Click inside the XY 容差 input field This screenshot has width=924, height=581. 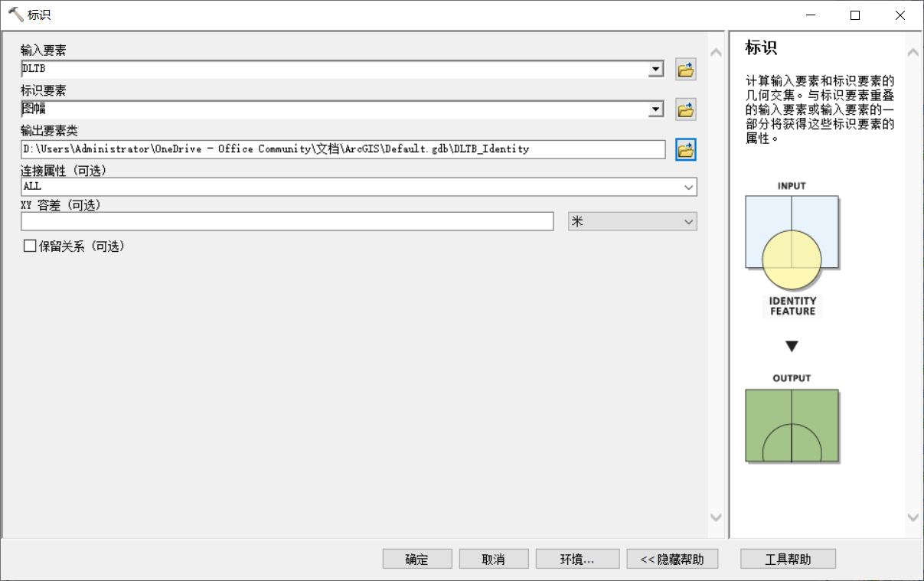287,221
